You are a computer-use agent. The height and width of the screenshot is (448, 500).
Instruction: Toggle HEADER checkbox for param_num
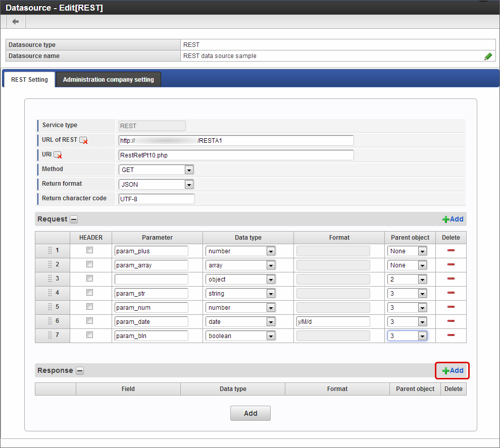89,307
